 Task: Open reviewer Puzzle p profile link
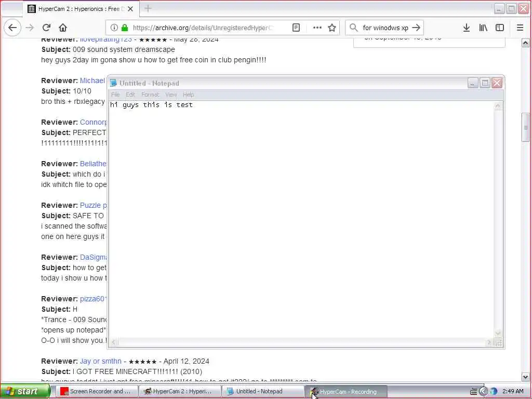(x=94, y=205)
